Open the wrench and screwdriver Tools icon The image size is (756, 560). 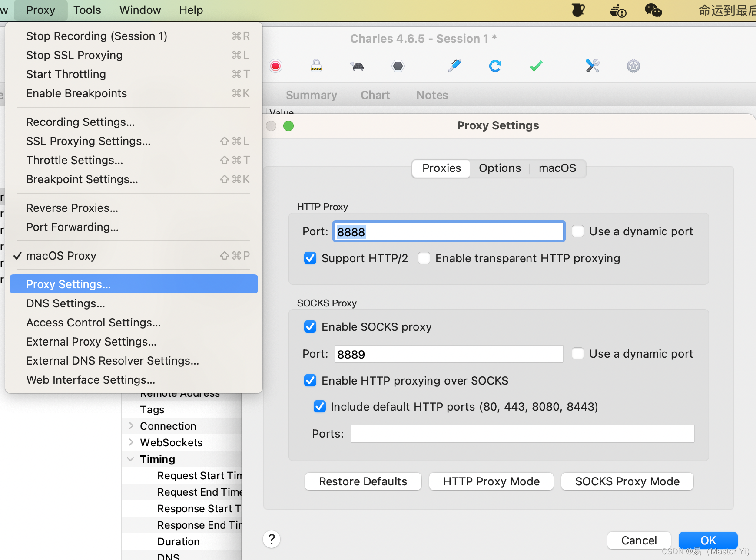pyautogui.click(x=593, y=66)
